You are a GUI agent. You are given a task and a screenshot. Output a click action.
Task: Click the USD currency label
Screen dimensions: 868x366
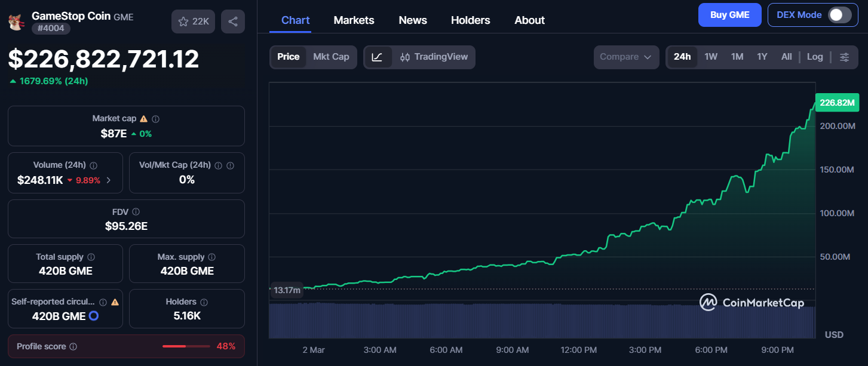834,334
